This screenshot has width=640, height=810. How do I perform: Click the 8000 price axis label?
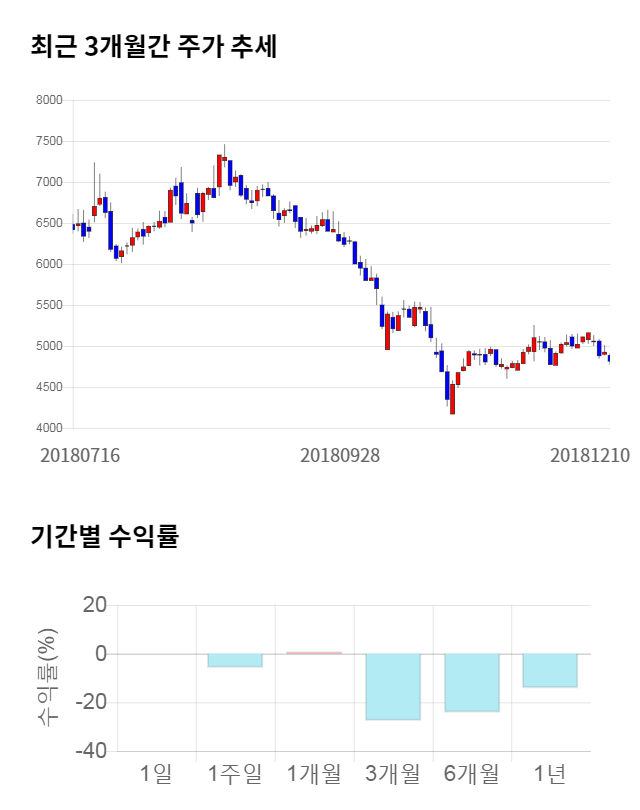[x=49, y=100]
